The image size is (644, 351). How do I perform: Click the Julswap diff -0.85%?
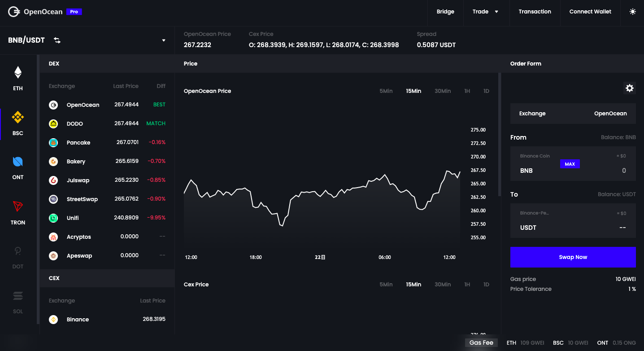(156, 180)
